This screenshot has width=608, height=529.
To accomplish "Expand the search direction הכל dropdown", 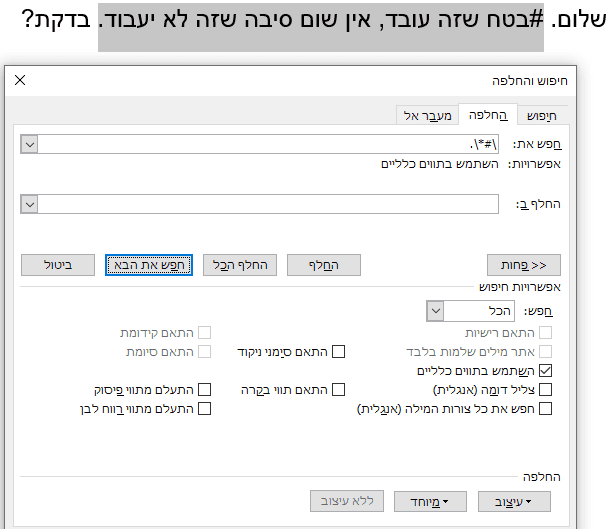I will (x=435, y=312).
